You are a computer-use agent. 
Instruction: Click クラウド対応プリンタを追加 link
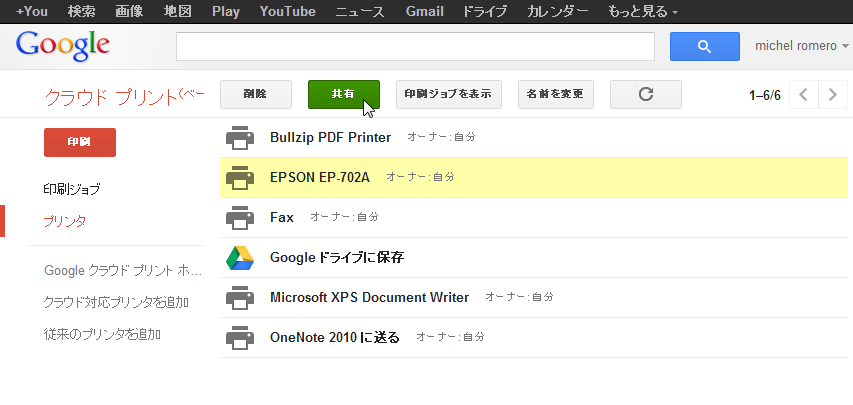pos(116,302)
